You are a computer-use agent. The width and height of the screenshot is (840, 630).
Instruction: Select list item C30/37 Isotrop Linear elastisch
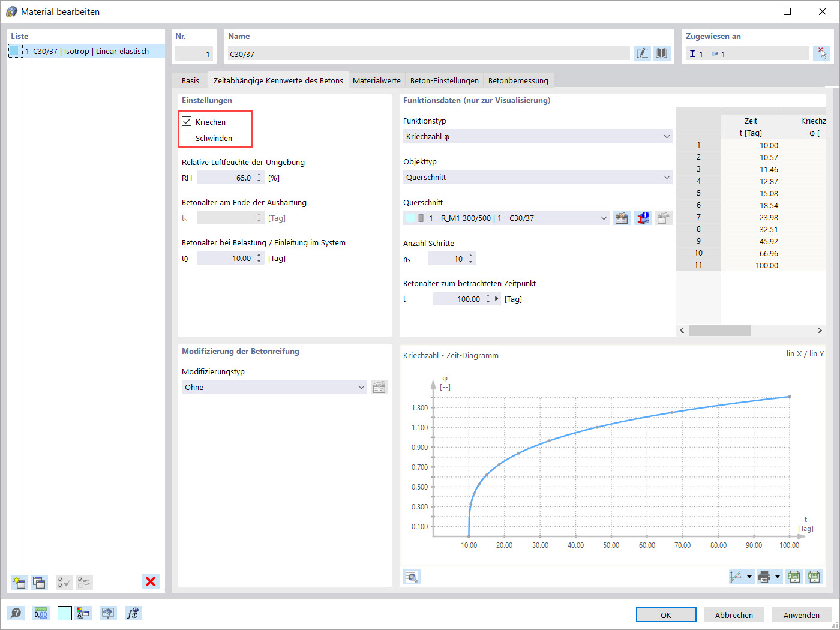pos(86,51)
